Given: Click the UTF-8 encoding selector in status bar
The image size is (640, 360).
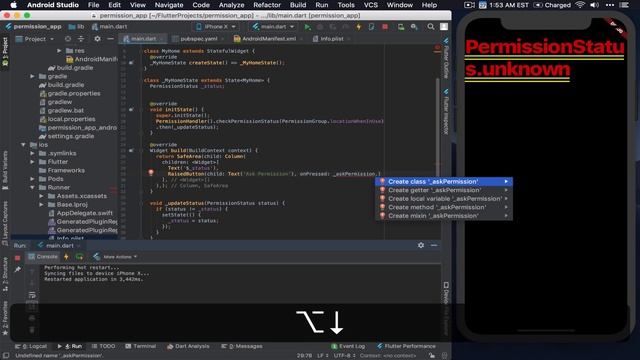Looking at the screenshot, I should click(x=344, y=356).
